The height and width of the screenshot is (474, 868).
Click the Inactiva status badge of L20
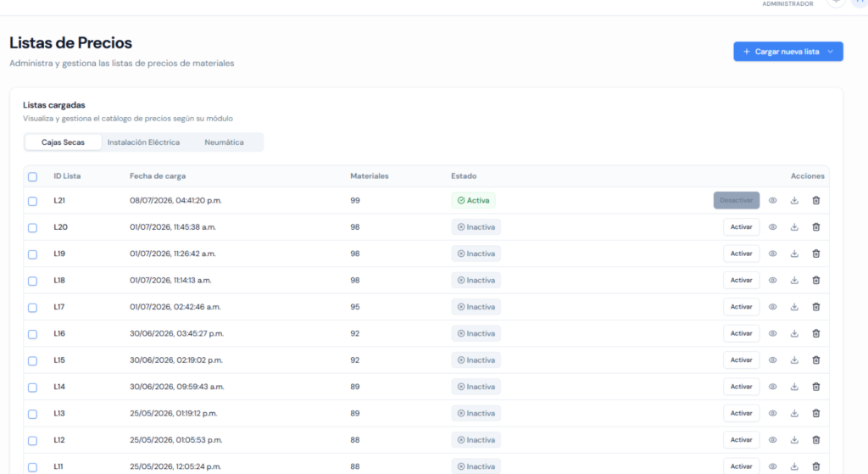[476, 227]
